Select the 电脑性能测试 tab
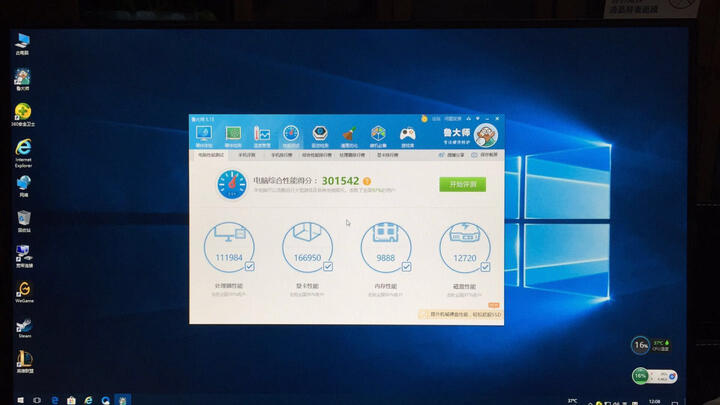The width and height of the screenshot is (720, 405). click(x=211, y=155)
